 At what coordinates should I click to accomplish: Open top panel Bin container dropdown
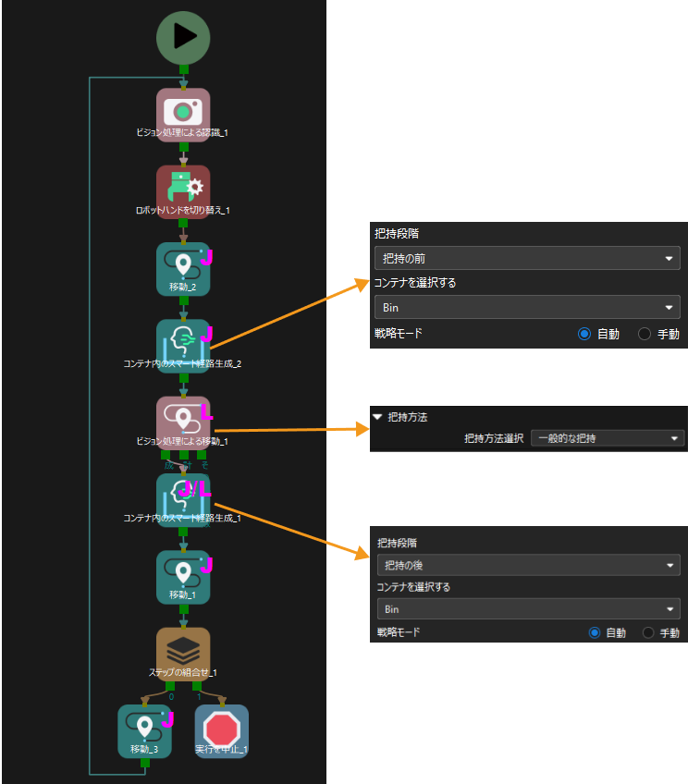(527, 307)
